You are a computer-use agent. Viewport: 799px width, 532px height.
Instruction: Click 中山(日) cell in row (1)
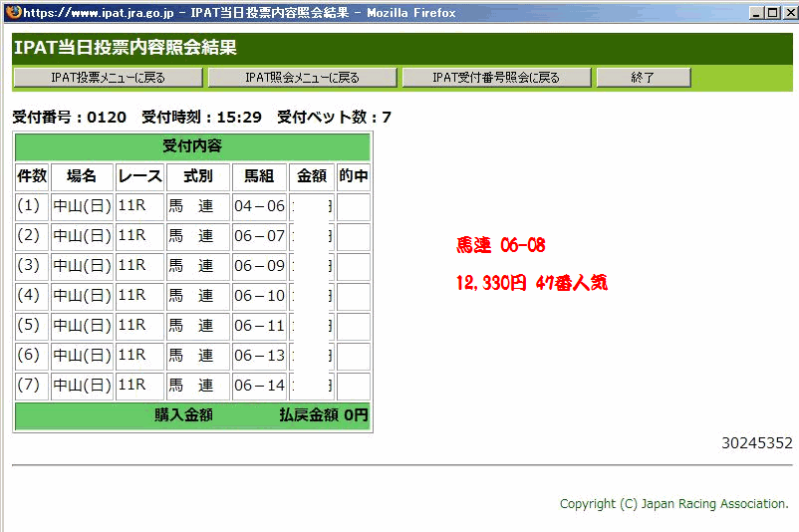coord(82,206)
